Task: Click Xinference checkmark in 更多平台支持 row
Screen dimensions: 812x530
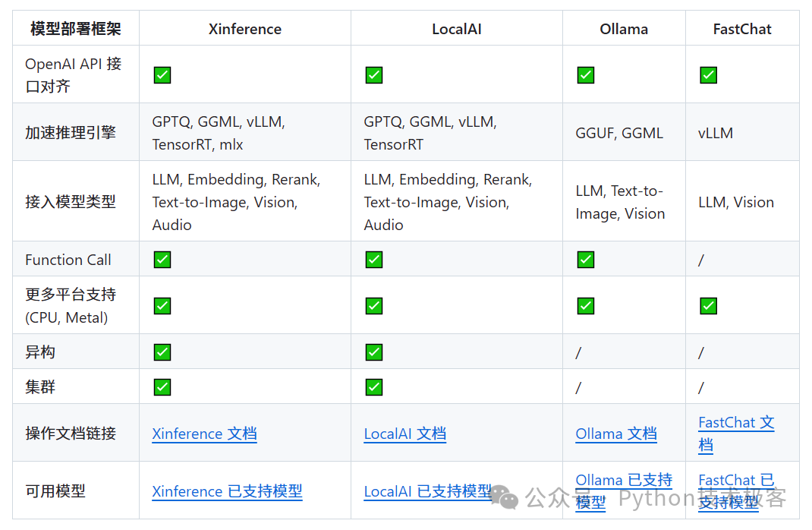Action: pyautogui.click(x=162, y=306)
